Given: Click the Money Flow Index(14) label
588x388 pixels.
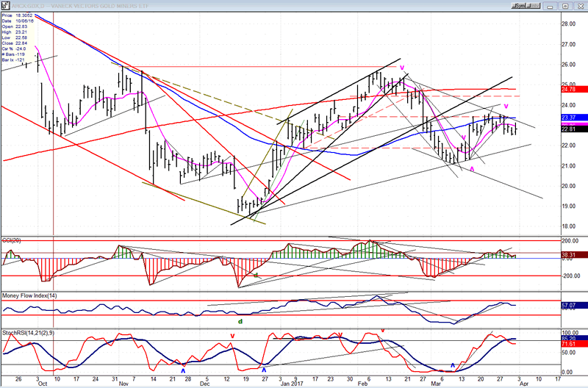Looking at the screenshot, I should coord(30,295).
